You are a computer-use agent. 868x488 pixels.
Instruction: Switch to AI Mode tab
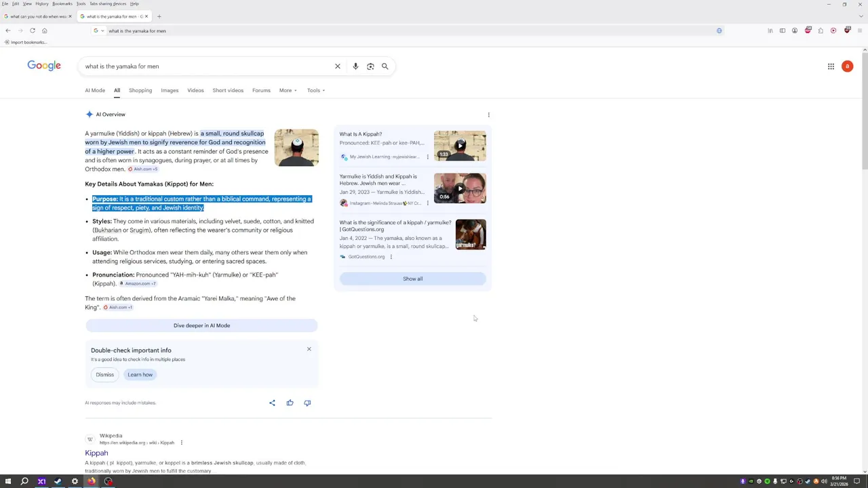coord(95,90)
